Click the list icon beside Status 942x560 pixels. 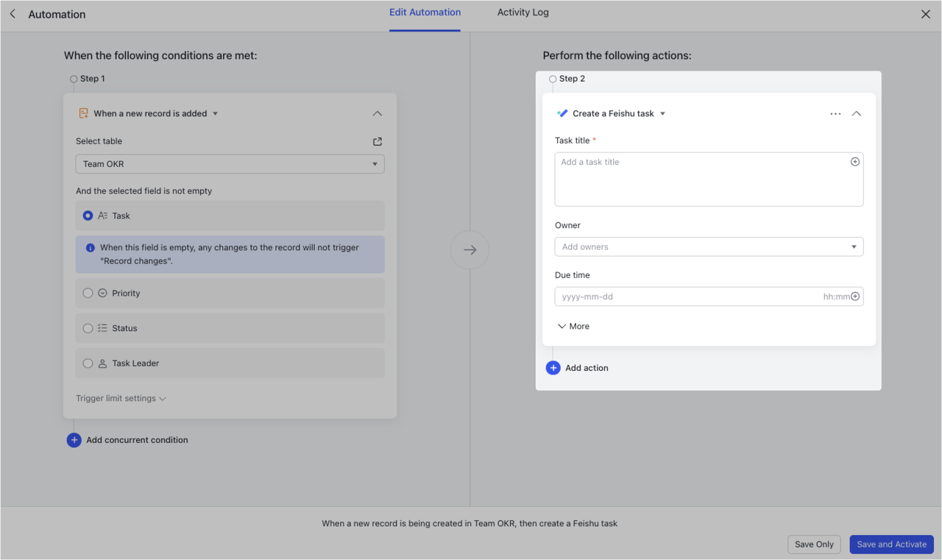pos(103,328)
